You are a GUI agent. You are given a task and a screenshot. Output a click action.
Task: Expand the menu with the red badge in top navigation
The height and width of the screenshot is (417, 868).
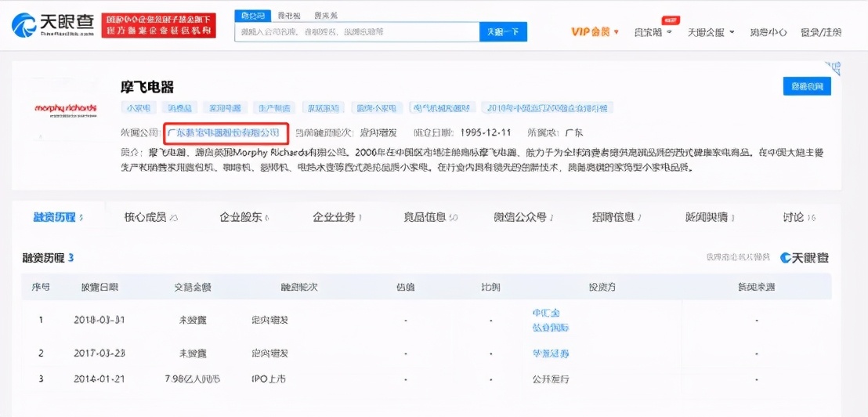point(653,32)
